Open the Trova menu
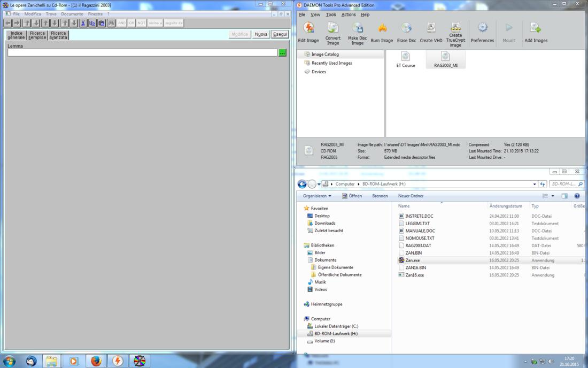Screen dimensions: 588x368 [51, 14]
